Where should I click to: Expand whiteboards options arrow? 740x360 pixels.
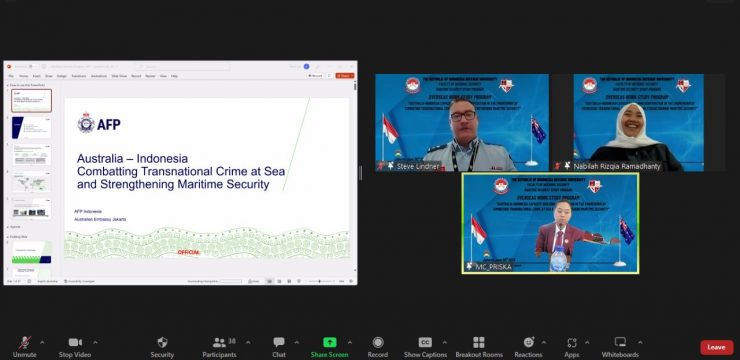640,343
